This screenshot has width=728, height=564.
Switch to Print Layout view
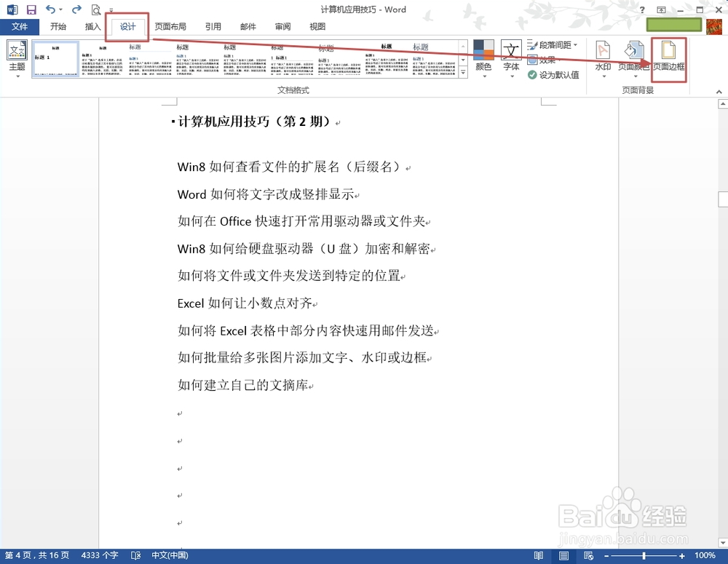[563, 556]
